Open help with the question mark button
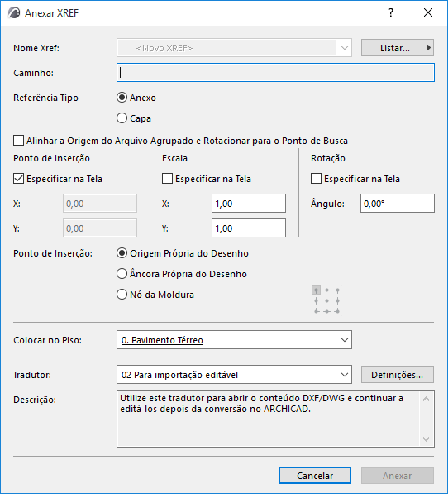The height and width of the screenshot is (494, 448). [x=391, y=12]
